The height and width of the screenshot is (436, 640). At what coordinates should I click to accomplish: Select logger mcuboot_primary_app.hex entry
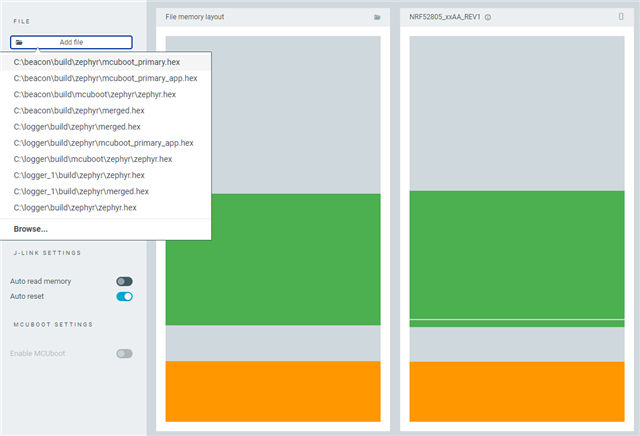click(x=106, y=143)
